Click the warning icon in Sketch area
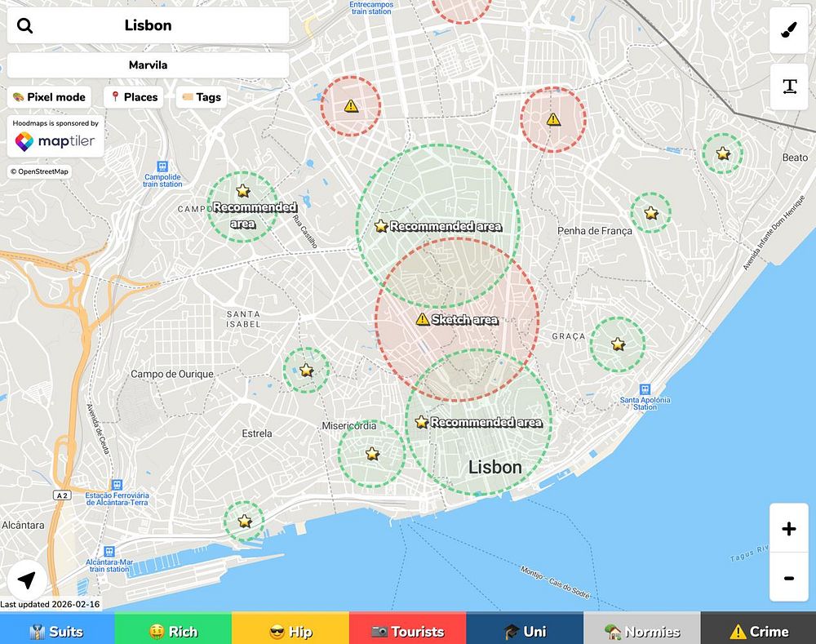The image size is (816, 644). click(x=423, y=319)
